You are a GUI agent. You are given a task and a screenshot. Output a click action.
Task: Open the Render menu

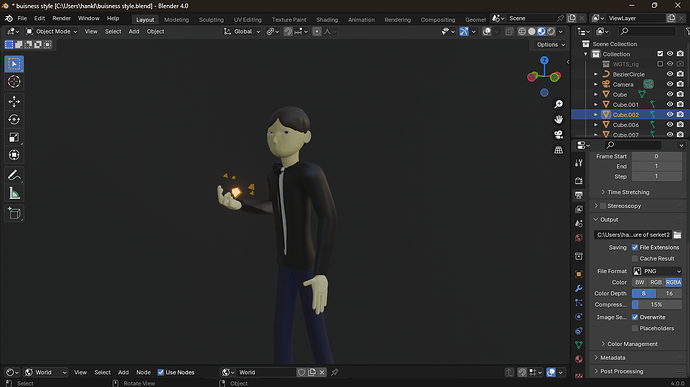(61, 18)
